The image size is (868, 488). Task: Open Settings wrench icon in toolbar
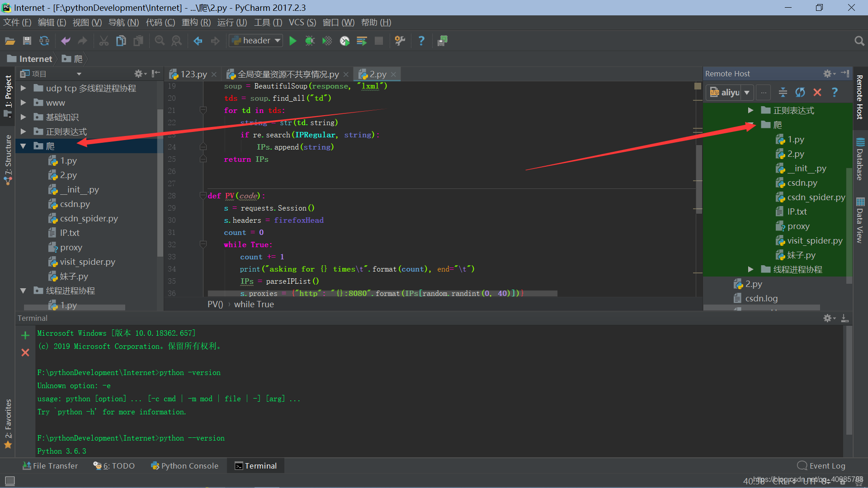click(x=400, y=41)
